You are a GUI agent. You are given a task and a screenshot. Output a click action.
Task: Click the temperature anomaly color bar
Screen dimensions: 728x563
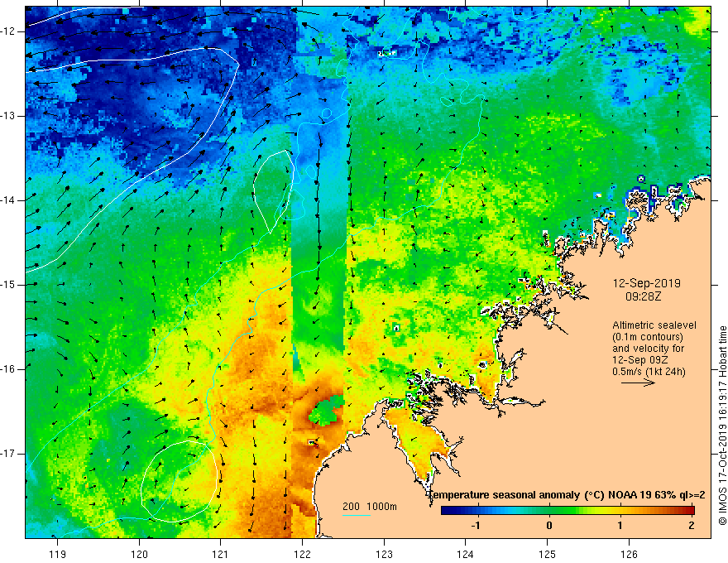tap(568, 511)
